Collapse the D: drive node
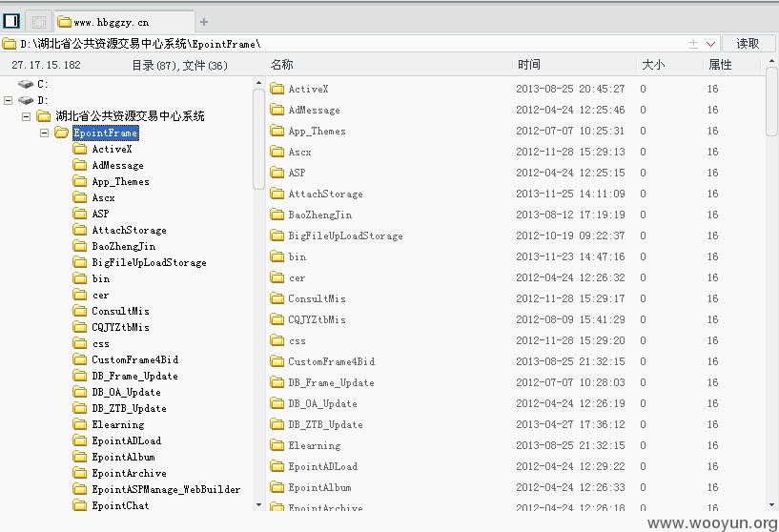 pos(8,100)
